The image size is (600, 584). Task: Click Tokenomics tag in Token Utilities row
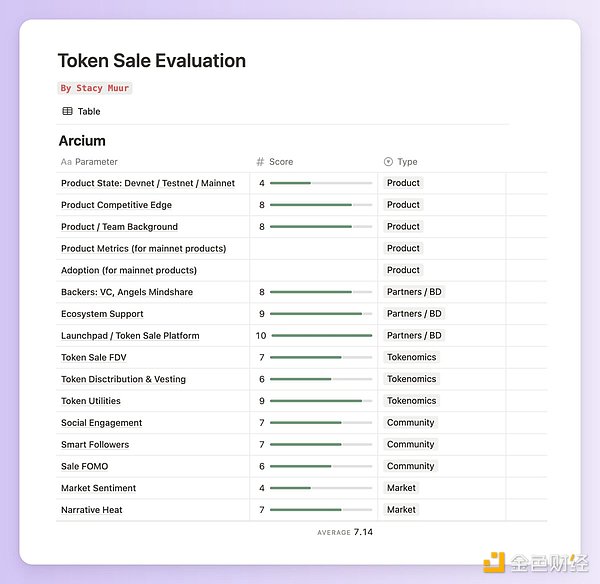pyautogui.click(x=411, y=401)
